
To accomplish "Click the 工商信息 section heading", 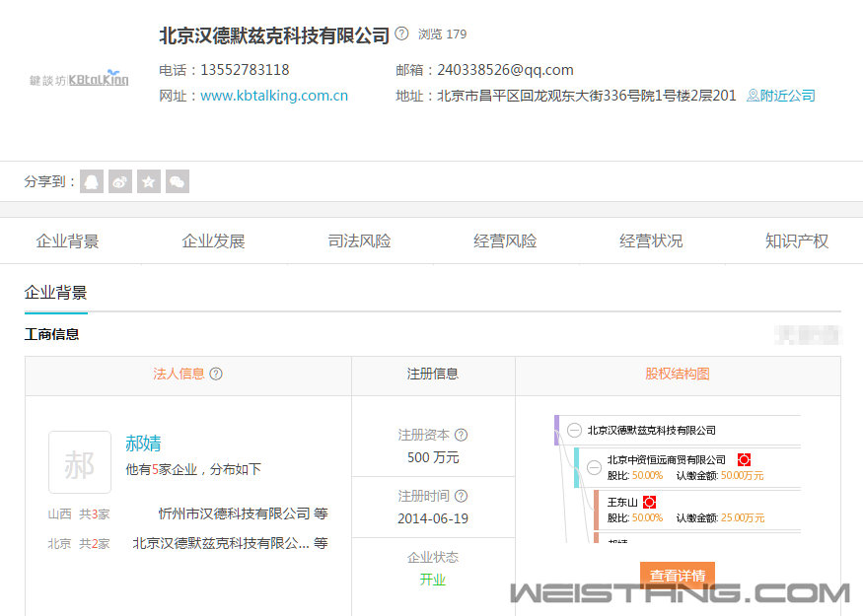I will click(x=51, y=334).
